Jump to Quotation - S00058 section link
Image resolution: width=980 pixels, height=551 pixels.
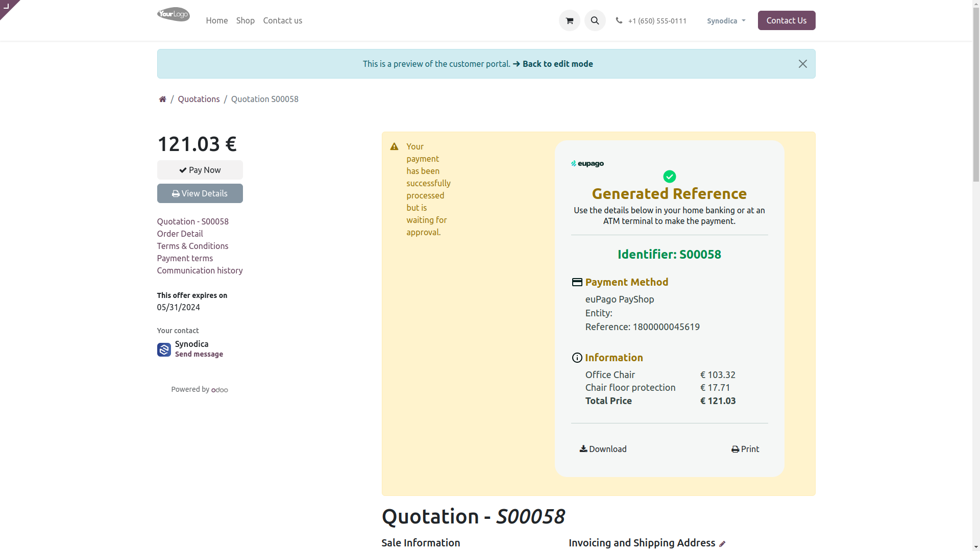[x=192, y=221]
